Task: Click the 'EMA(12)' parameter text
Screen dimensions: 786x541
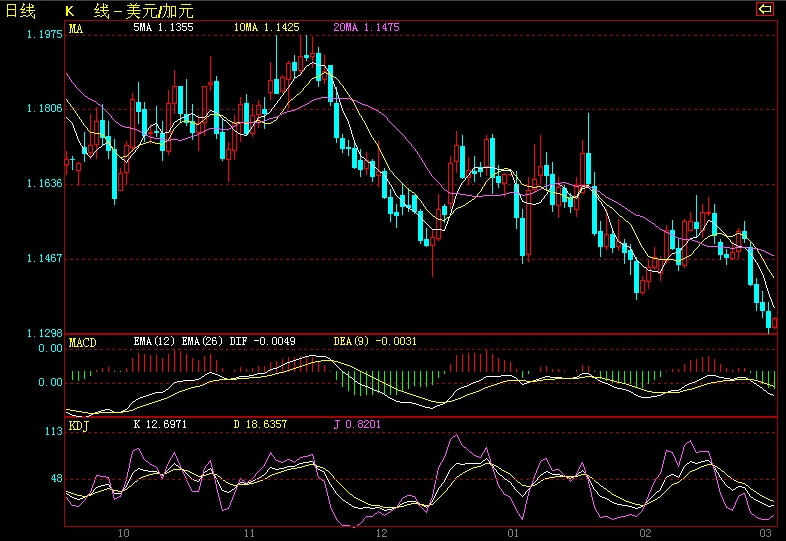Action: 154,341
